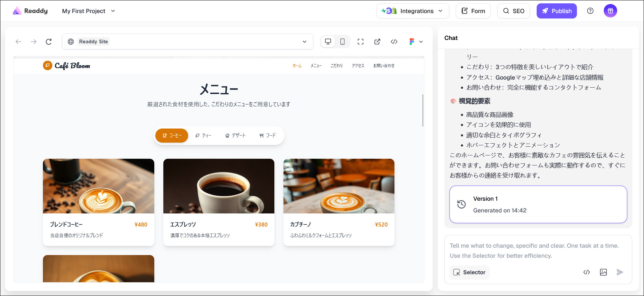Screen dimensions: 644x296
Task: Open the gift rewards icon
Action: 610,11
